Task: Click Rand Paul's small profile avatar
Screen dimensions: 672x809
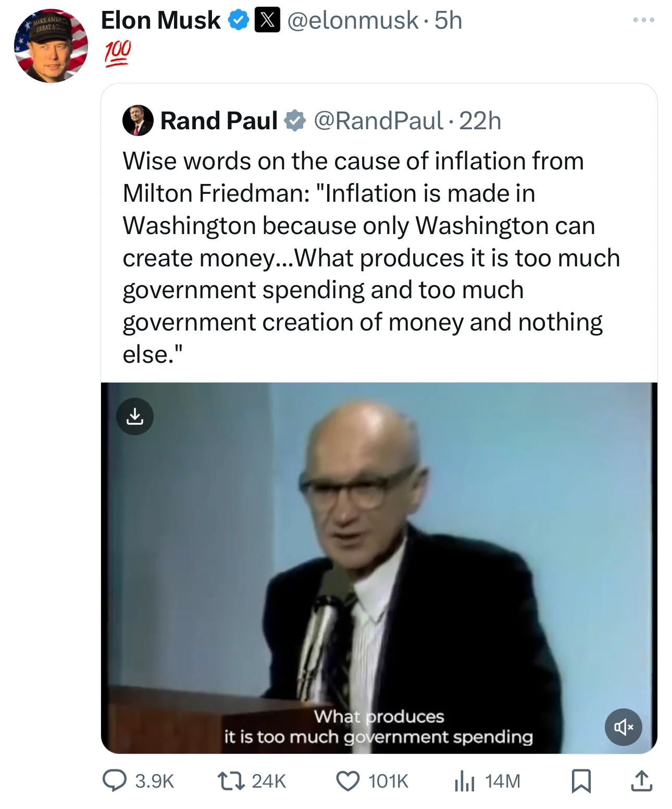Action: click(x=138, y=120)
